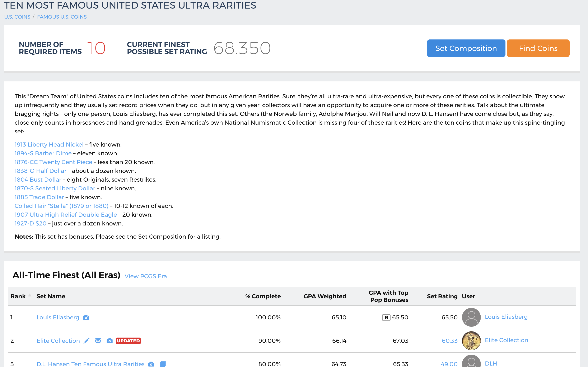Viewport: 588px width, 367px height.
Task: Click GPA Weighted value 65.10
Action: pos(339,317)
